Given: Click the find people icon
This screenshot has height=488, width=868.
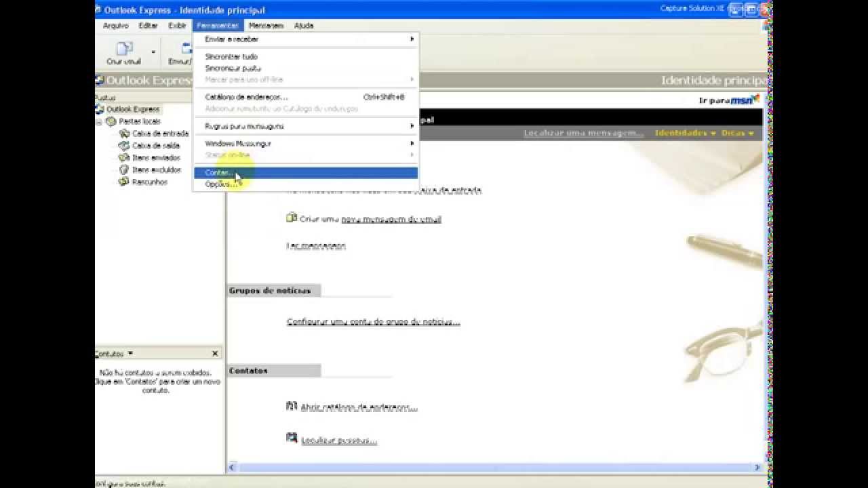Looking at the screenshot, I should point(292,439).
